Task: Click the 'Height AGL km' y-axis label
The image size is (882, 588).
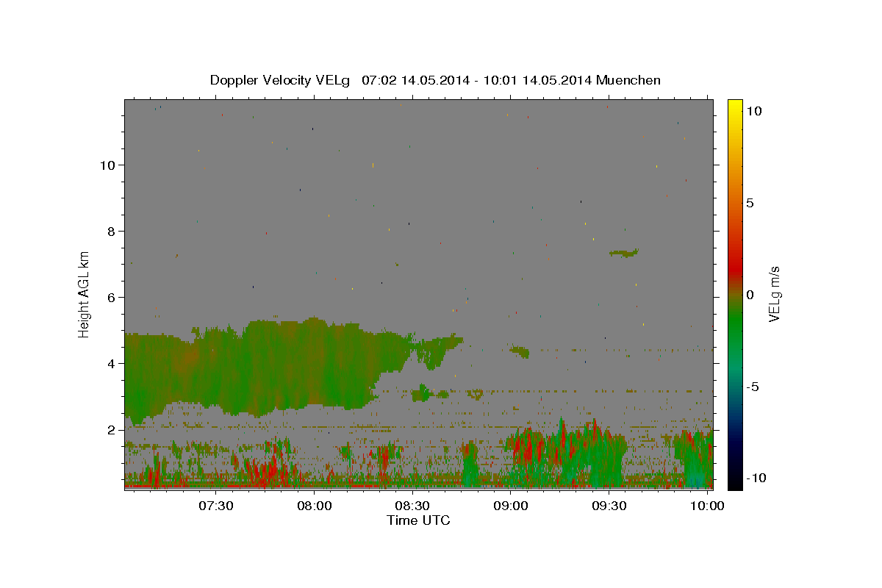Action: point(85,294)
